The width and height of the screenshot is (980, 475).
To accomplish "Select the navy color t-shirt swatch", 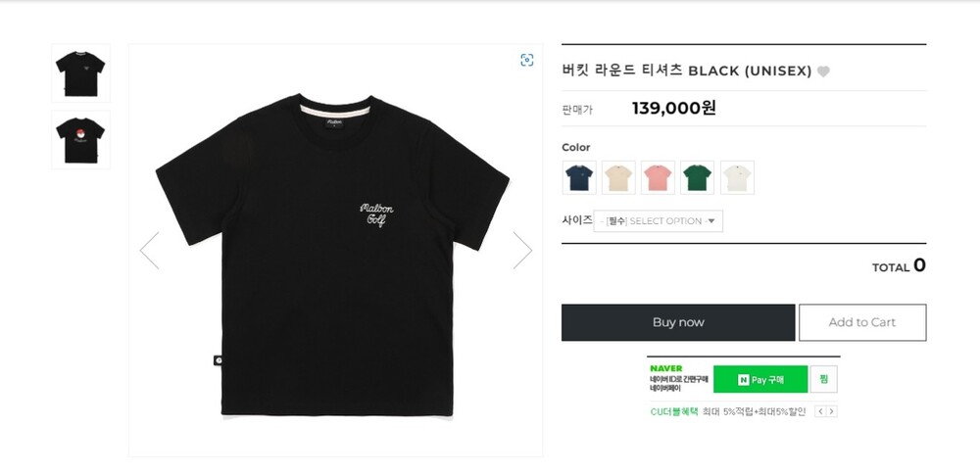I will pyautogui.click(x=579, y=177).
